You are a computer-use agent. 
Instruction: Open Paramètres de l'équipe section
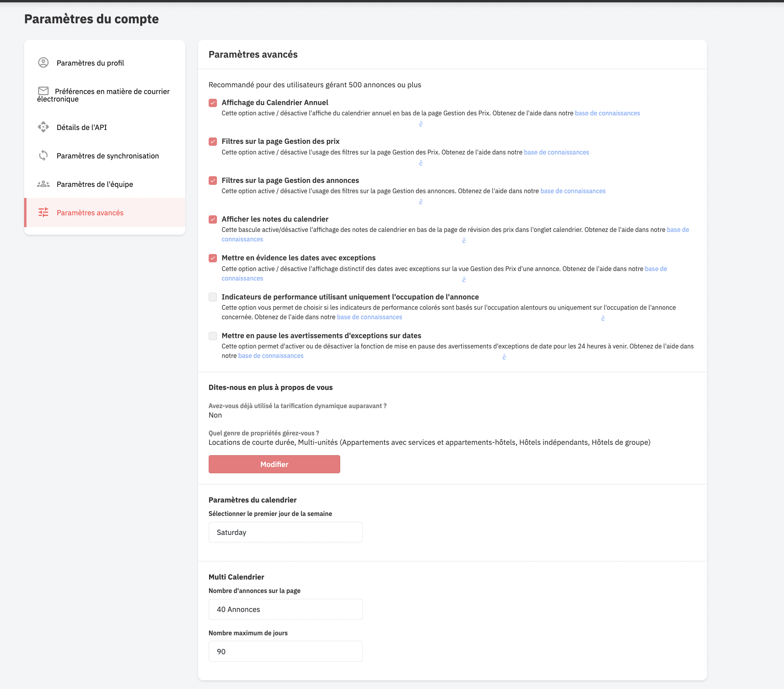[x=105, y=184]
